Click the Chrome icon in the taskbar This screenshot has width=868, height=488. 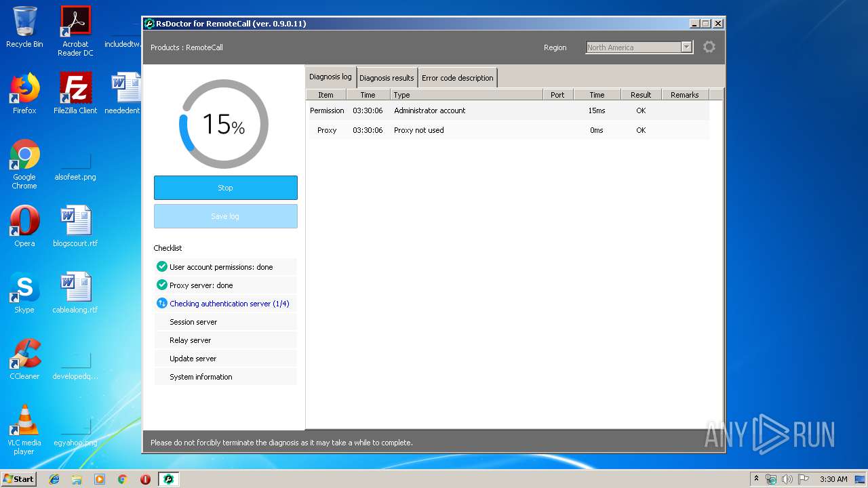(x=122, y=479)
